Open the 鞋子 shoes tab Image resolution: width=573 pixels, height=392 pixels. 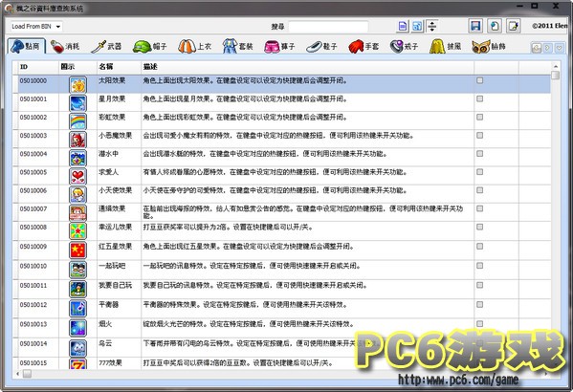point(321,47)
